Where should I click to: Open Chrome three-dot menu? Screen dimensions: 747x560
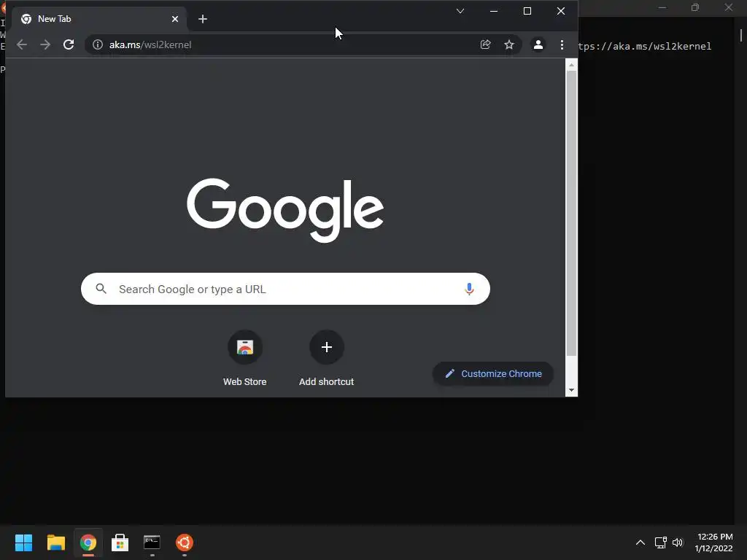click(x=562, y=44)
